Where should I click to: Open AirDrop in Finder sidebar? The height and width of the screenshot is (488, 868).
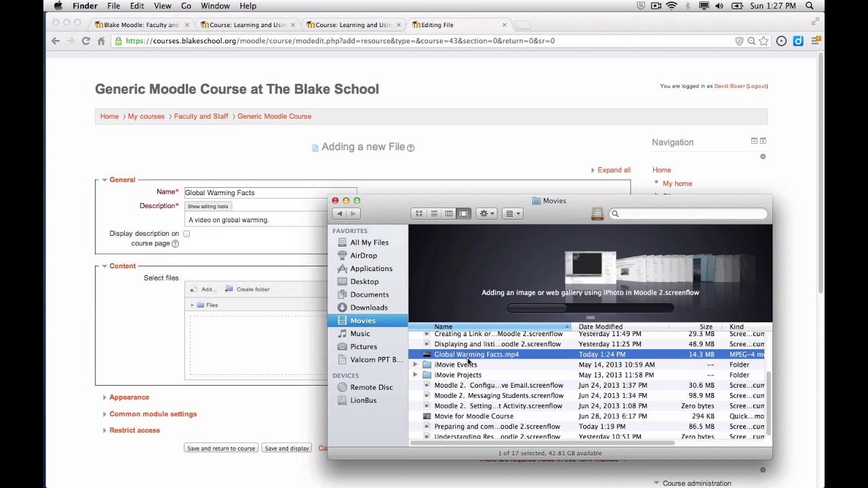pos(363,256)
